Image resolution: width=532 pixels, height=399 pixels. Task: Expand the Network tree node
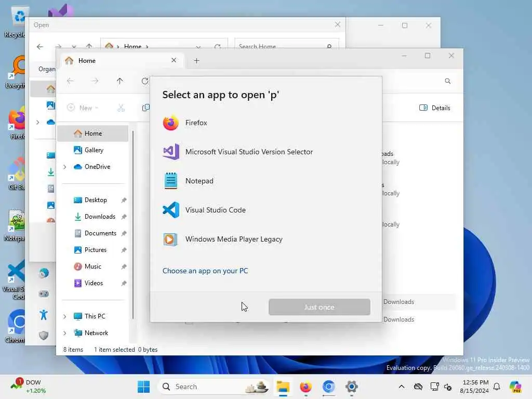pos(65,333)
